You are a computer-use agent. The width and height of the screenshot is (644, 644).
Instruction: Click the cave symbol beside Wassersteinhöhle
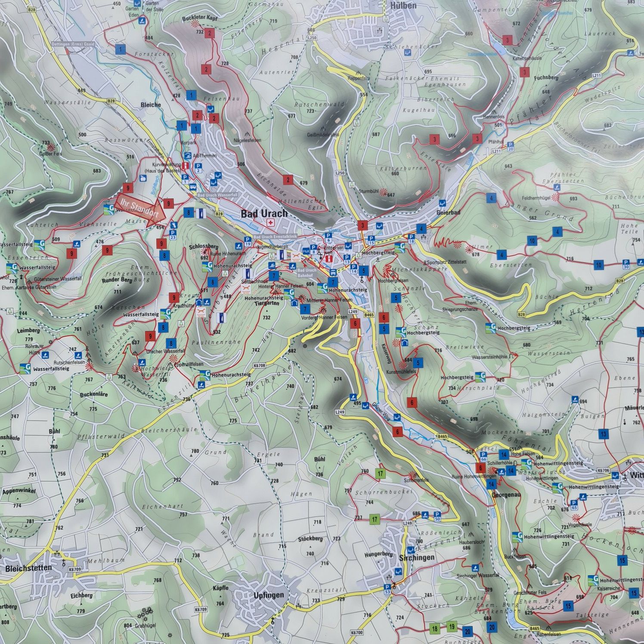pyautogui.click(x=512, y=356)
